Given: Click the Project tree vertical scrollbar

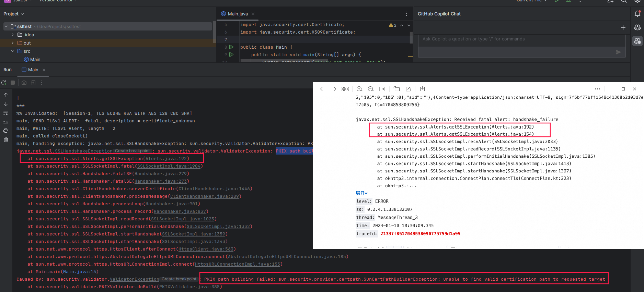Looking at the screenshot, I should (x=215, y=33).
